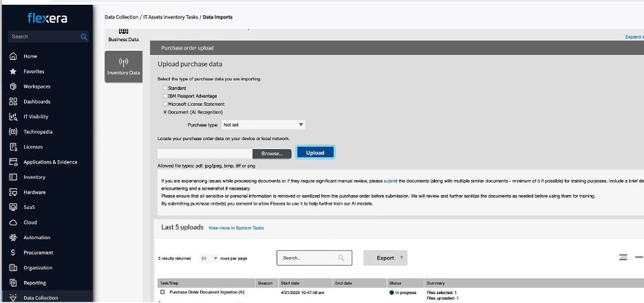
Task: Click the Data Collection icon
Action: point(13,298)
